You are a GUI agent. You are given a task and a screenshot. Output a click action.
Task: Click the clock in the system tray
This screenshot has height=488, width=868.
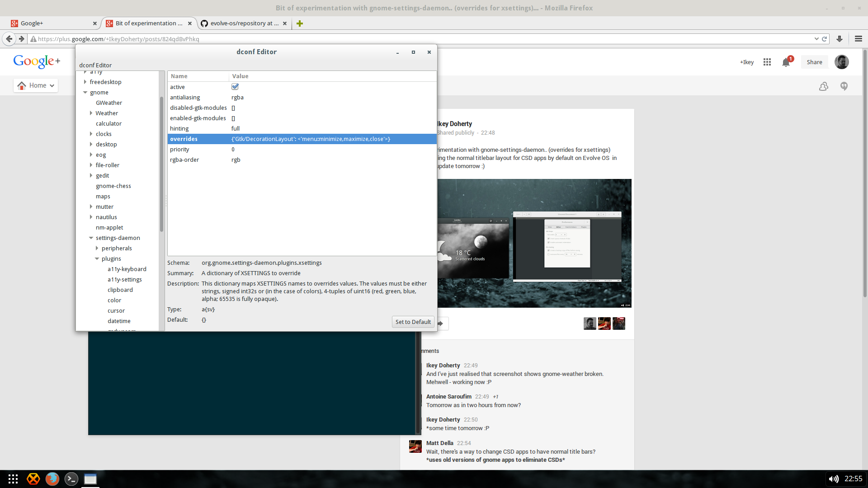pyautogui.click(x=853, y=479)
